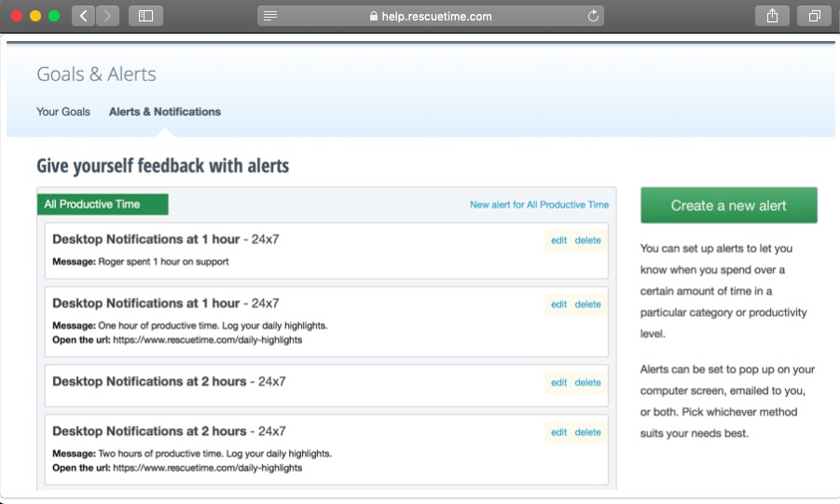The width and height of the screenshot is (840, 504).
Task: Go forward with Safari forward arrow
Action: point(107,16)
